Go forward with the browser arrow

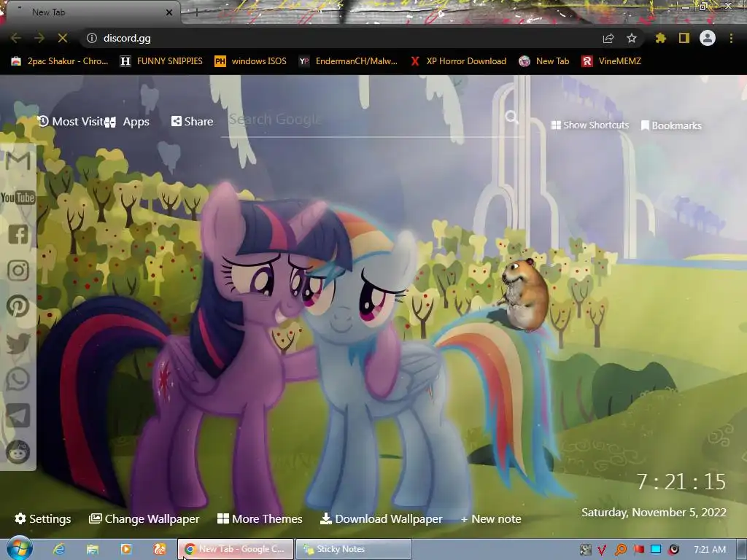tap(39, 38)
